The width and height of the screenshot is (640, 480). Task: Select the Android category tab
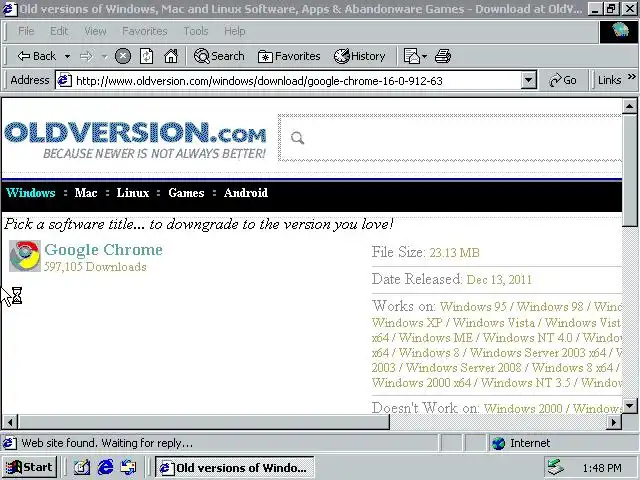246,193
